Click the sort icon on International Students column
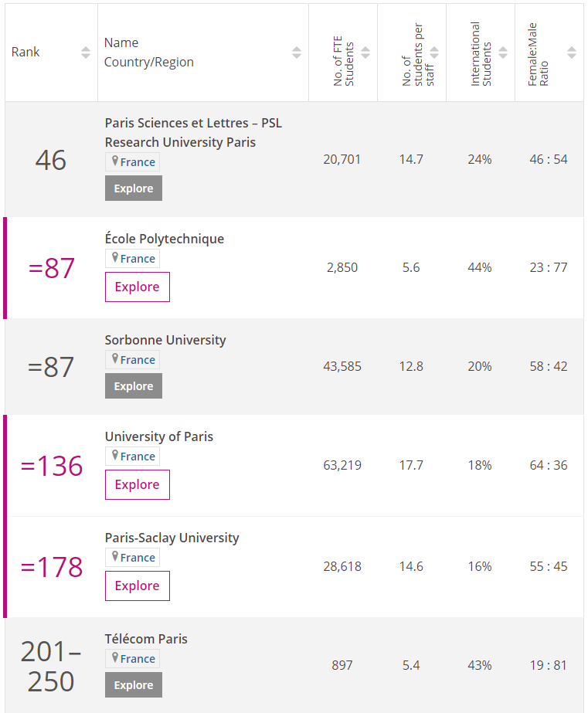 (x=501, y=52)
